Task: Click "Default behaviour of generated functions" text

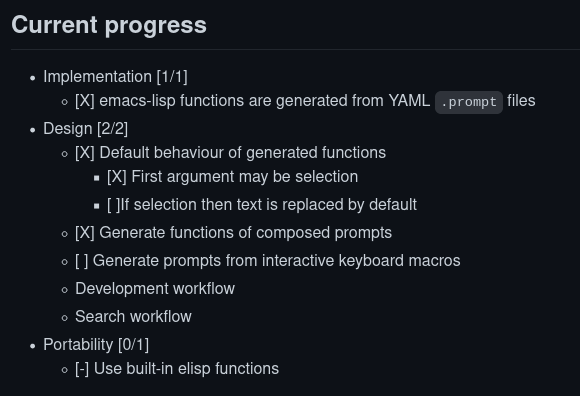Action: click(243, 153)
